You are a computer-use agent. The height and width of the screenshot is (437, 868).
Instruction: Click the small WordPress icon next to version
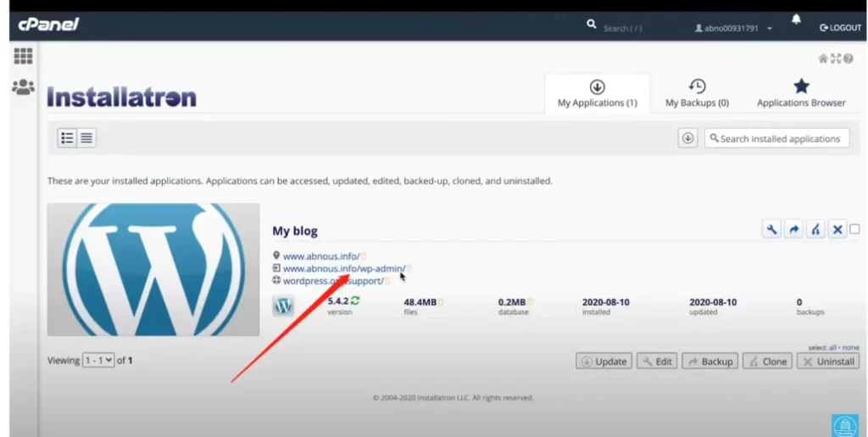283,305
